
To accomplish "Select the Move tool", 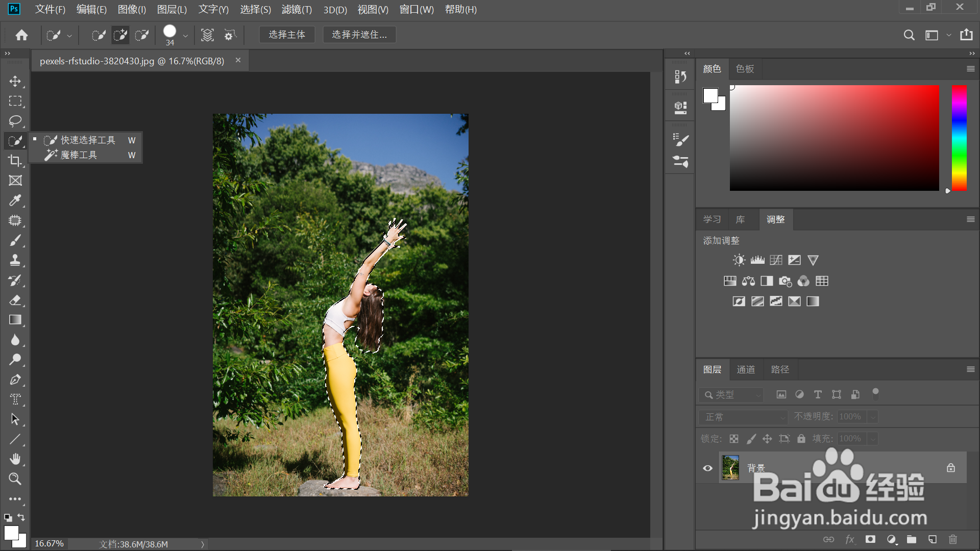I will [15, 81].
